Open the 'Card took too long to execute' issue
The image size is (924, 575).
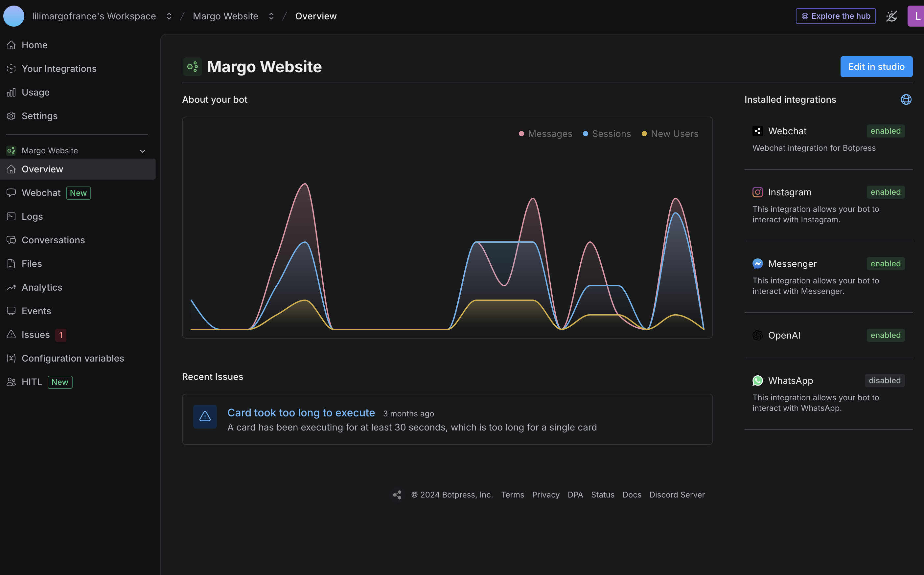[301, 413]
